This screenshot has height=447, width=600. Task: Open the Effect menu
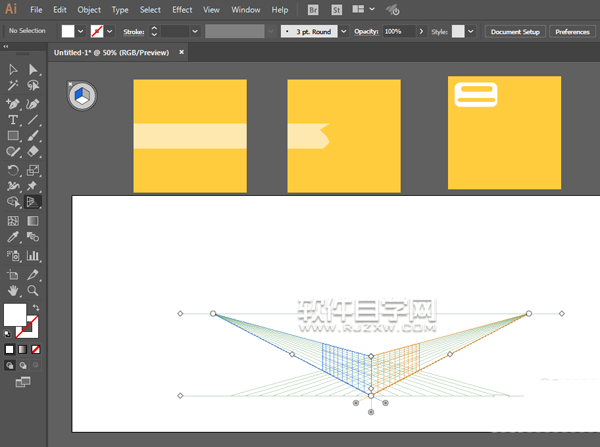click(181, 9)
